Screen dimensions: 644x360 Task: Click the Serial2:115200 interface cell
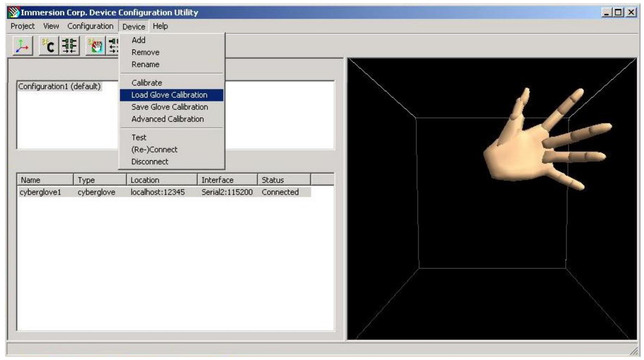[x=227, y=192]
